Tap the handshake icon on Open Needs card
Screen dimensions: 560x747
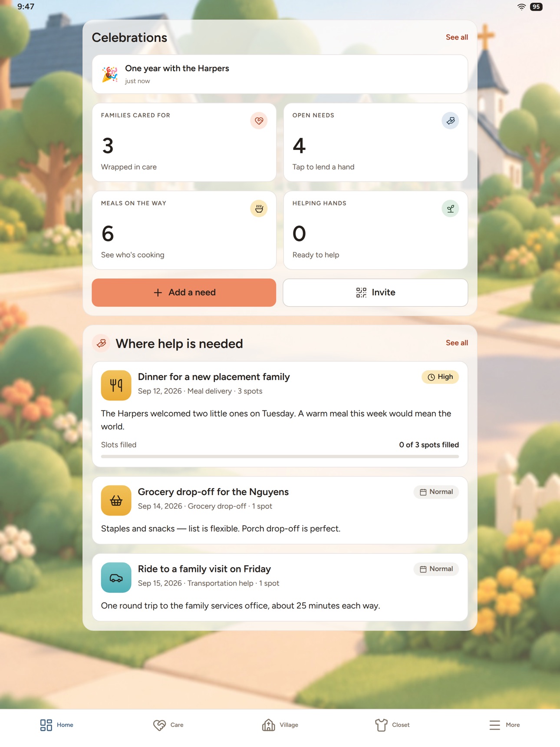pos(450,121)
